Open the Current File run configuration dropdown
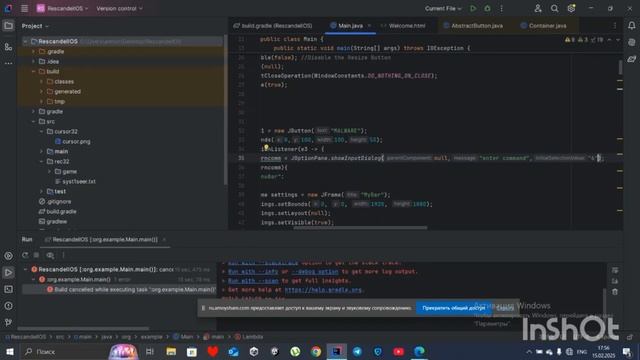The image size is (640, 360). 443,8
